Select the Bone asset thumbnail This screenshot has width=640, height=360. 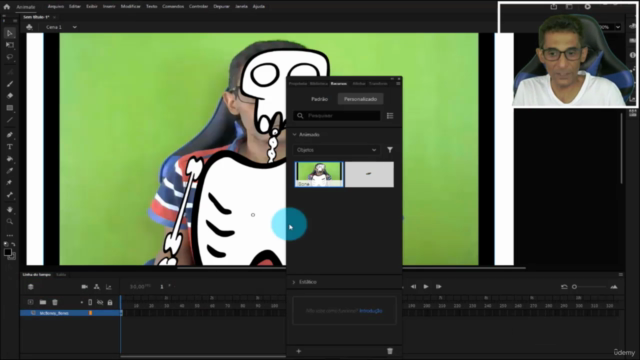[x=319, y=174]
